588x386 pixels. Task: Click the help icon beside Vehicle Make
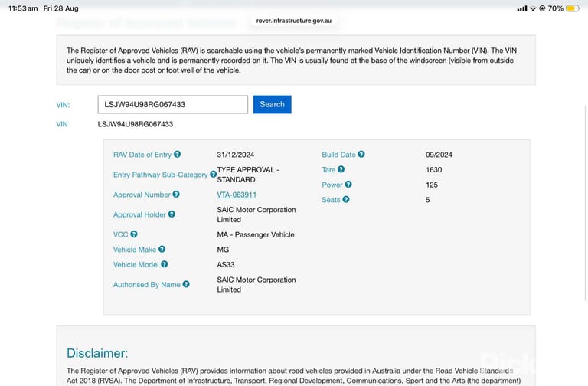pos(162,249)
